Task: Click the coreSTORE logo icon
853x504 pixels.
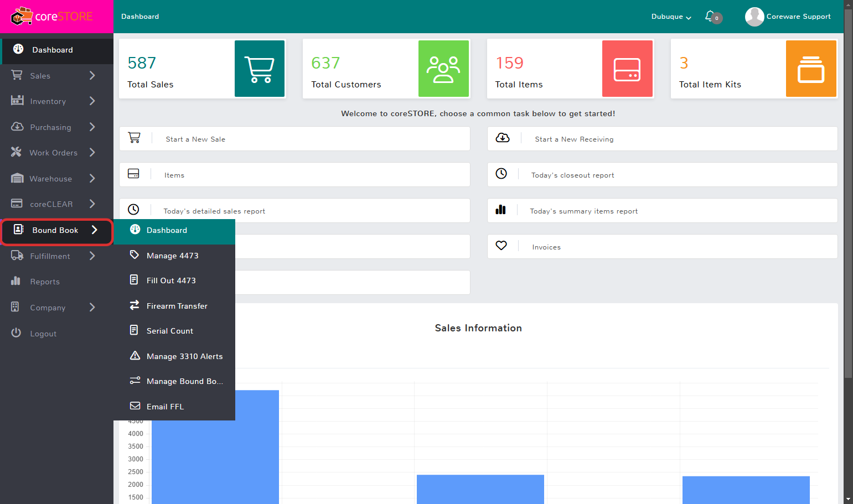Action: (x=22, y=17)
